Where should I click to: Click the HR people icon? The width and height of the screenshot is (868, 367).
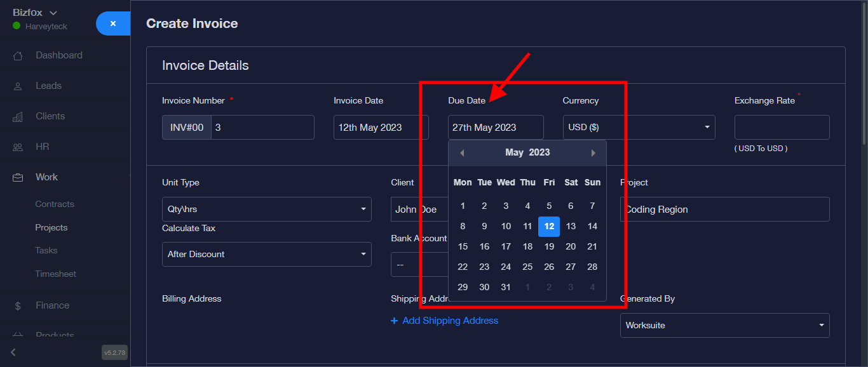coord(18,147)
